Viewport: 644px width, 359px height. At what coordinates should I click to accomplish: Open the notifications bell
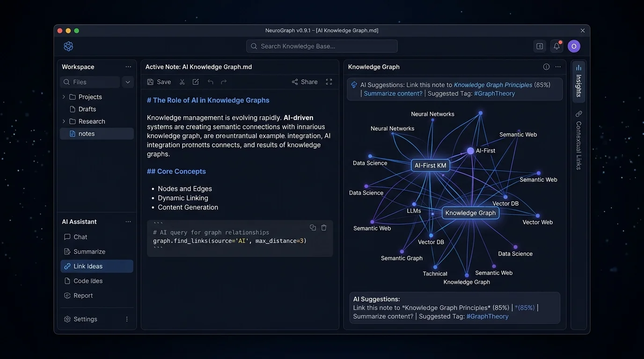coord(556,46)
